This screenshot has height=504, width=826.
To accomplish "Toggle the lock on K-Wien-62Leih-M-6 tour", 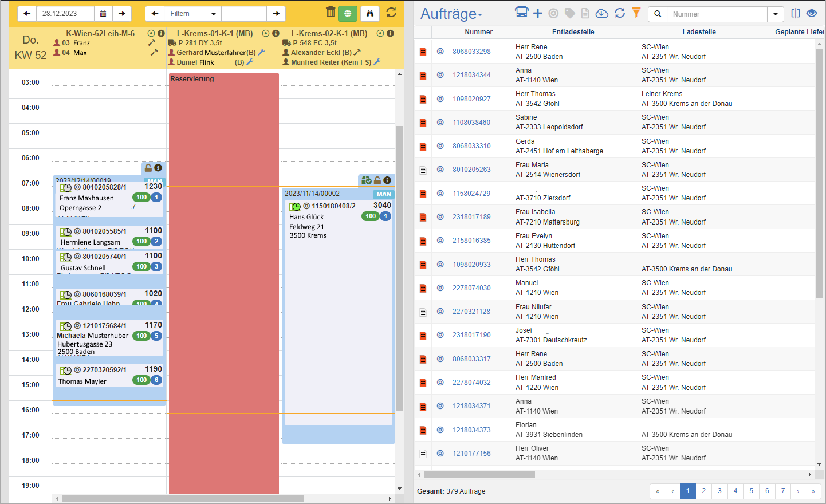I will click(148, 168).
